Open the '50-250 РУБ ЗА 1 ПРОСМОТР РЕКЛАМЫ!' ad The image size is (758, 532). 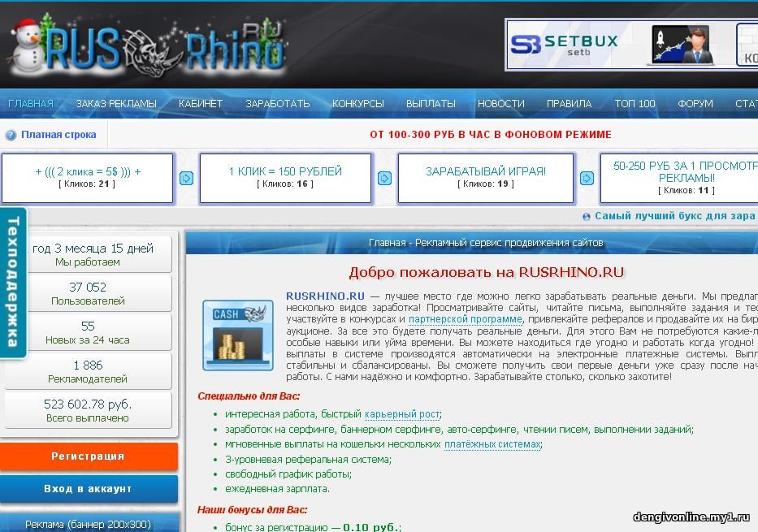(x=686, y=171)
